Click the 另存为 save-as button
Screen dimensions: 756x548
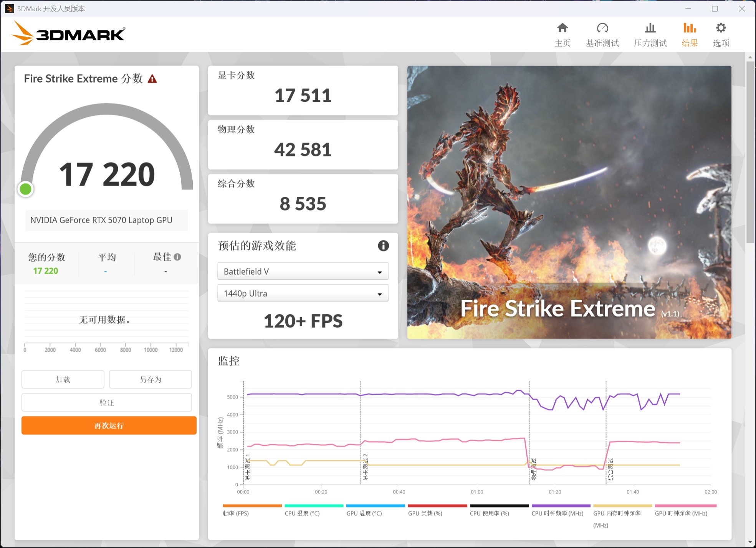[151, 379]
